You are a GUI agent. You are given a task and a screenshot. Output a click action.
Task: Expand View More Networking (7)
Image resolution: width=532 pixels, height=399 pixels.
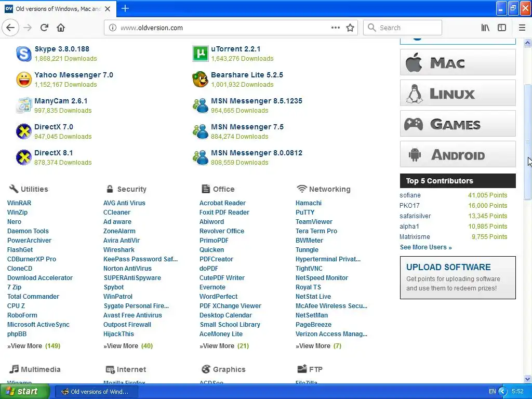(318, 345)
